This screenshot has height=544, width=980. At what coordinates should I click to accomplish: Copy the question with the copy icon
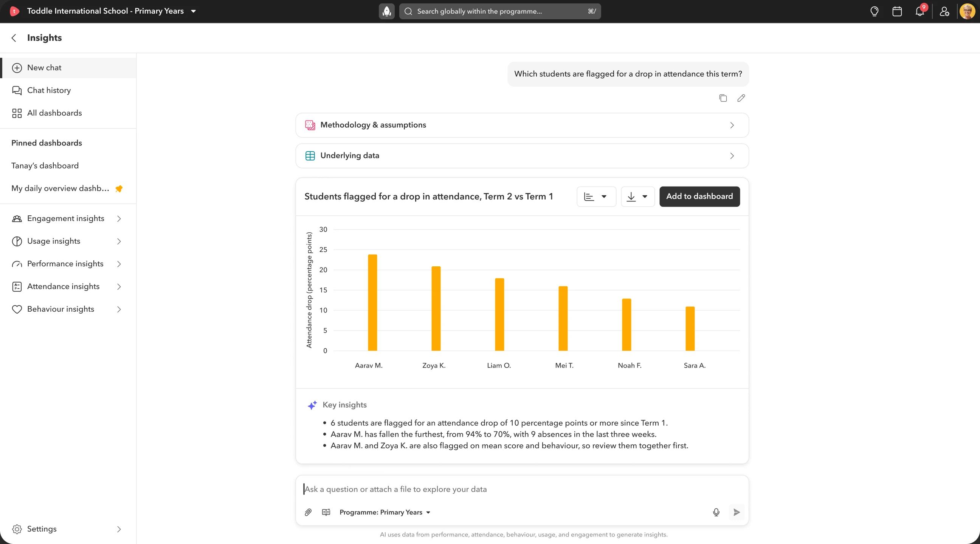723,98
